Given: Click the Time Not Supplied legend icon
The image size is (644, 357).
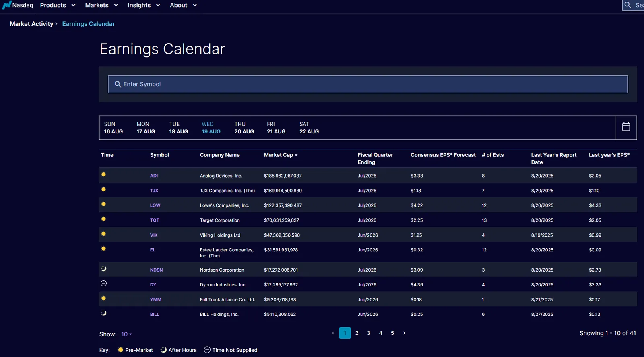Looking at the screenshot, I should [x=207, y=350].
